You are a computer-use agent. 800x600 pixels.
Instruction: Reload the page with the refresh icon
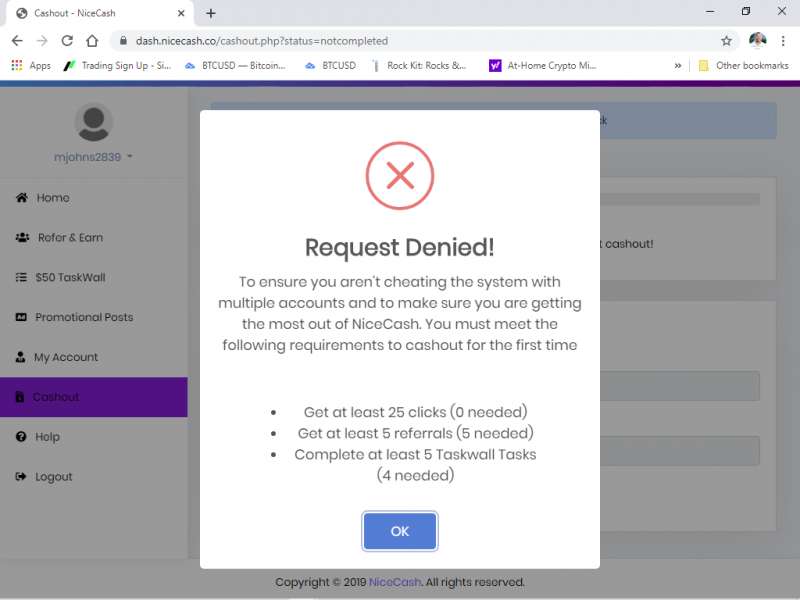(x=67, y=41)
